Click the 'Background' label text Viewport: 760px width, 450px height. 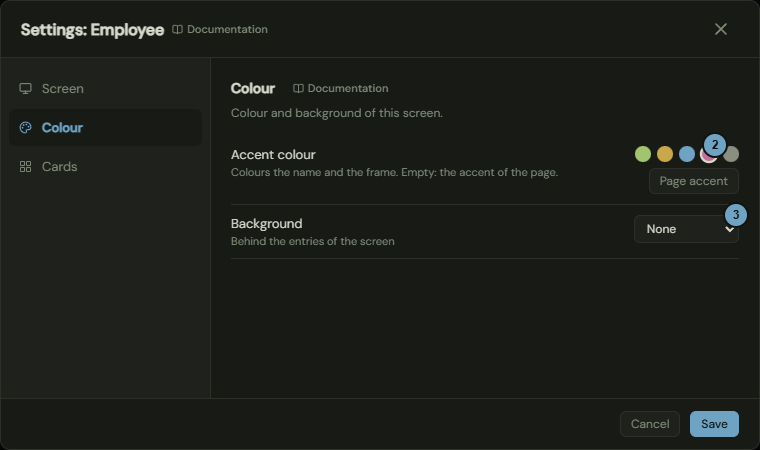[x=267, y=224]
